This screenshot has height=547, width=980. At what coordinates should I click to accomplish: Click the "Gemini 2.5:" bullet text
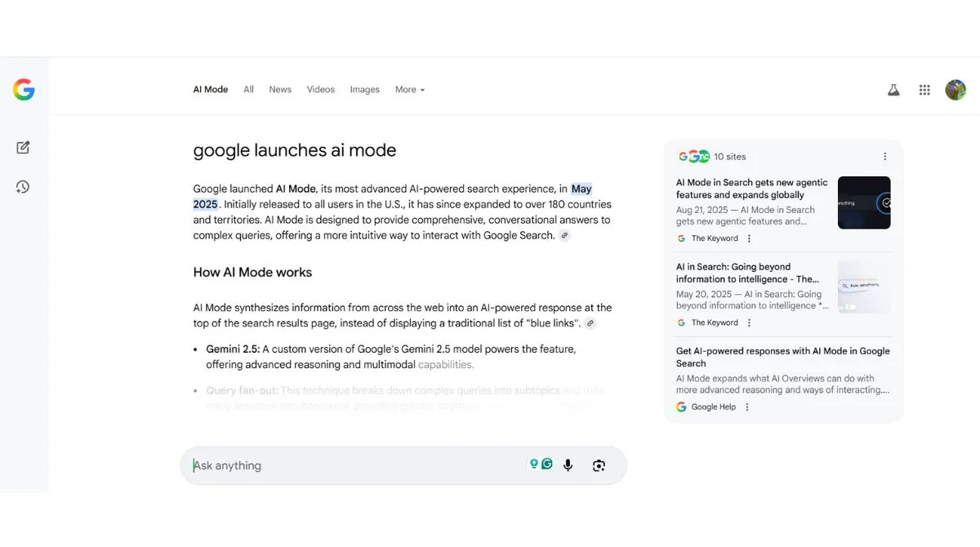(x=233, y=349)
